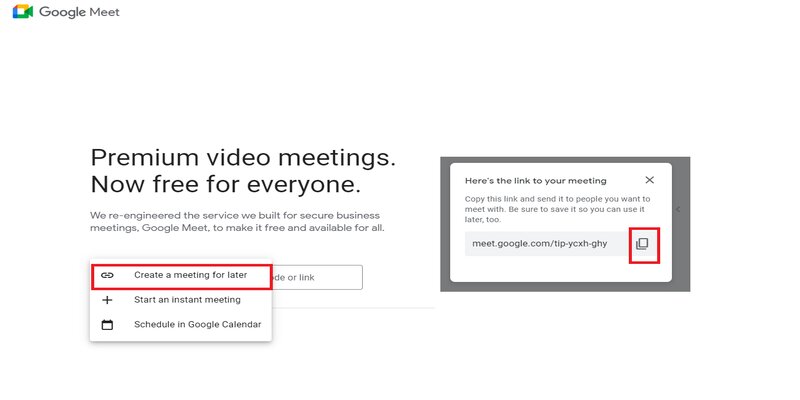Click the "Copy this link and send it" text

click(558, 209)
